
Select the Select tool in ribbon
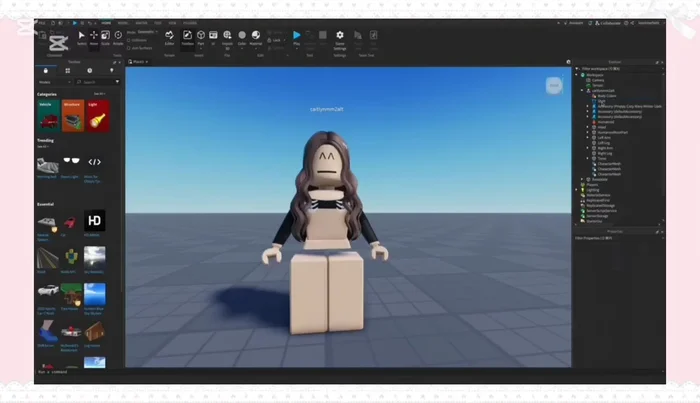point(81,37)
